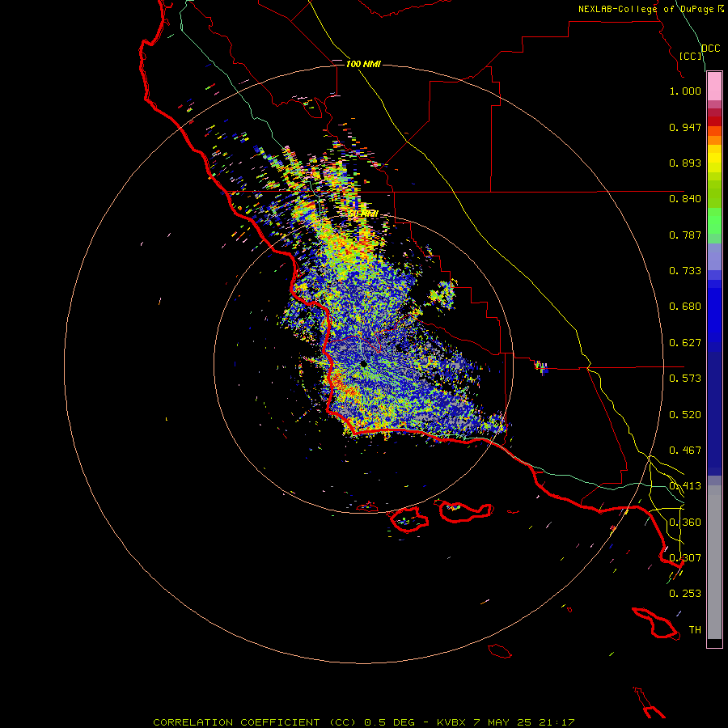Pick the orange color band in scale
Screen dimensions: 728x728
click(714, 140)
